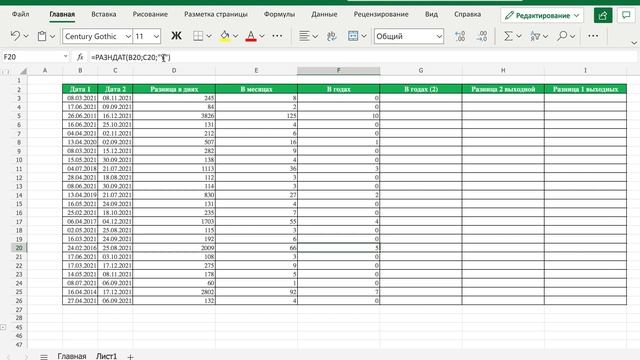
Task: Open more font options ellipsis
Action: click(277, 36)
